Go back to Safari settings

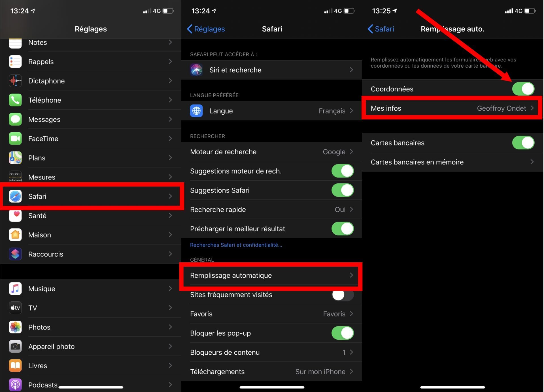[381, 29]
